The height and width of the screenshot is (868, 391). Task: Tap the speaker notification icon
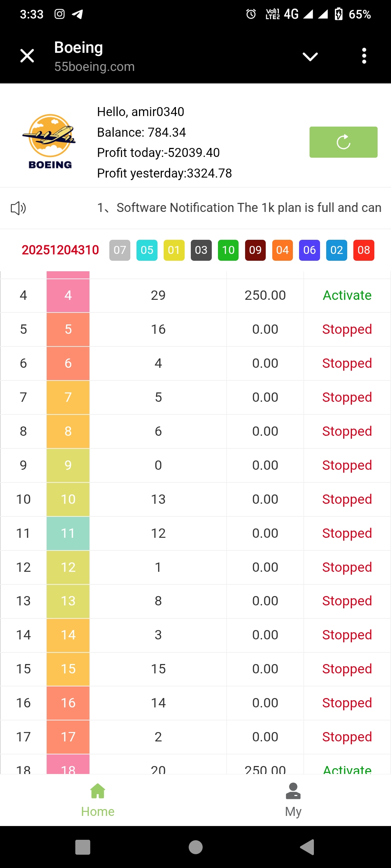18,208
